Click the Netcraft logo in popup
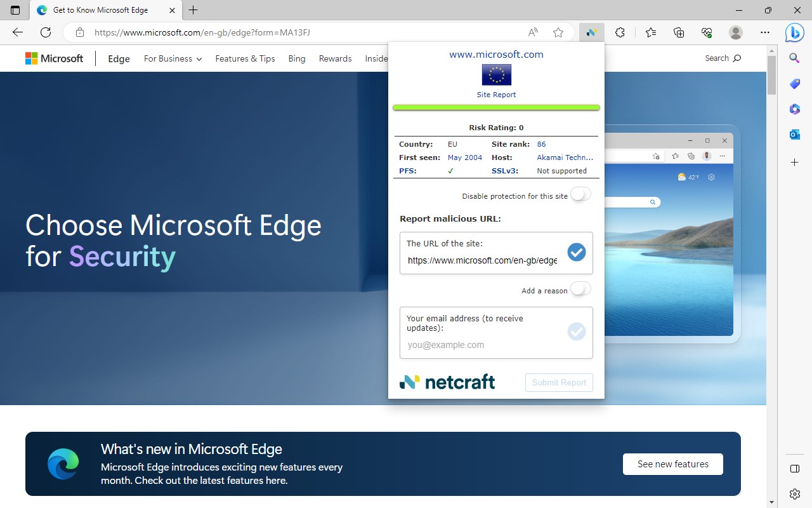Image resolution: width=812 pixels, height=508 pixels. pos(447,382)
